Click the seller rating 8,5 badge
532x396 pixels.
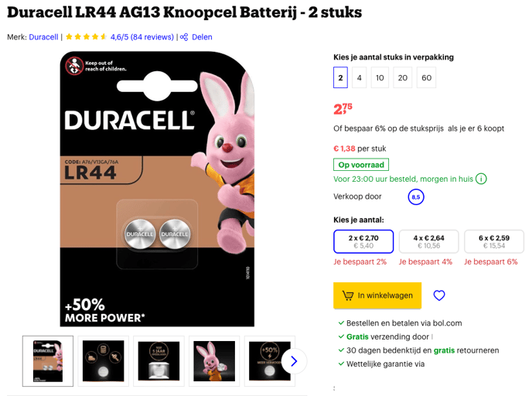416,196
